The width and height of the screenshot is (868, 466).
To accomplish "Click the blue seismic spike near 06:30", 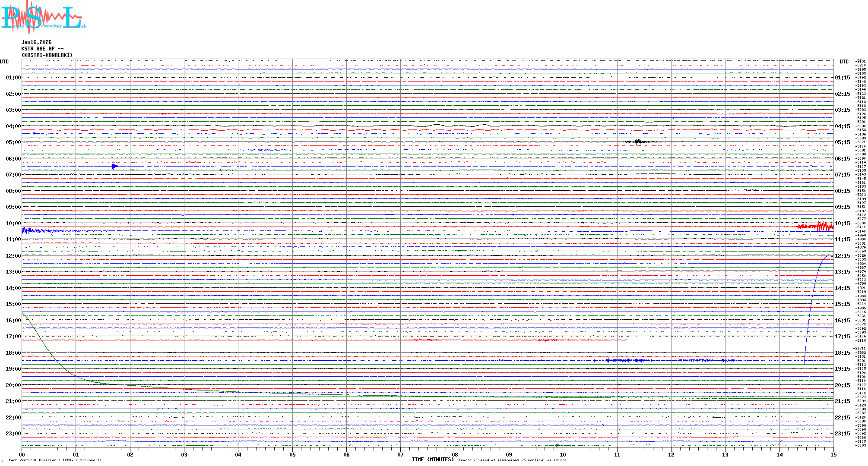I will pyautogui.click(x=114, y=166).
